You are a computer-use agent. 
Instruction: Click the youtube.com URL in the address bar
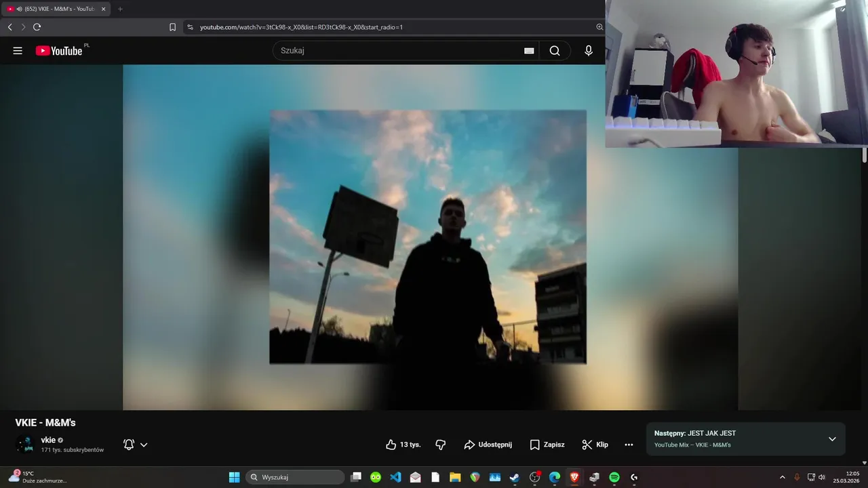click(x=301, y=27)
